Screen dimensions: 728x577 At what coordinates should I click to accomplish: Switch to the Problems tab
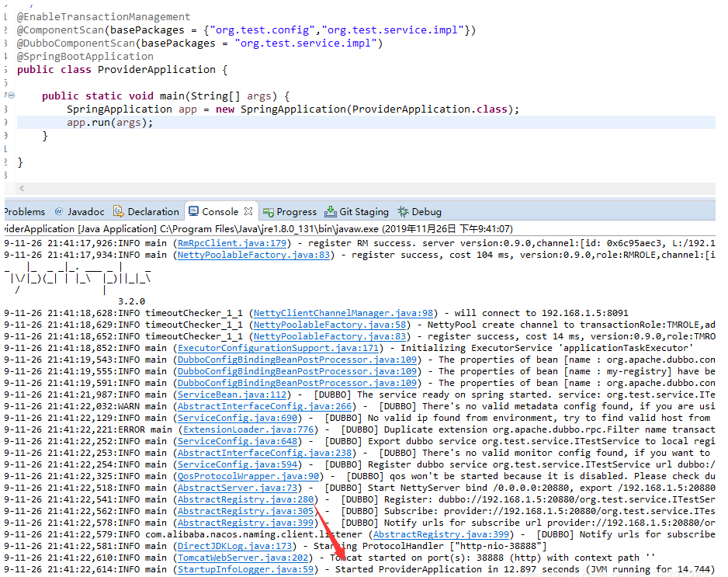[23, 211]
